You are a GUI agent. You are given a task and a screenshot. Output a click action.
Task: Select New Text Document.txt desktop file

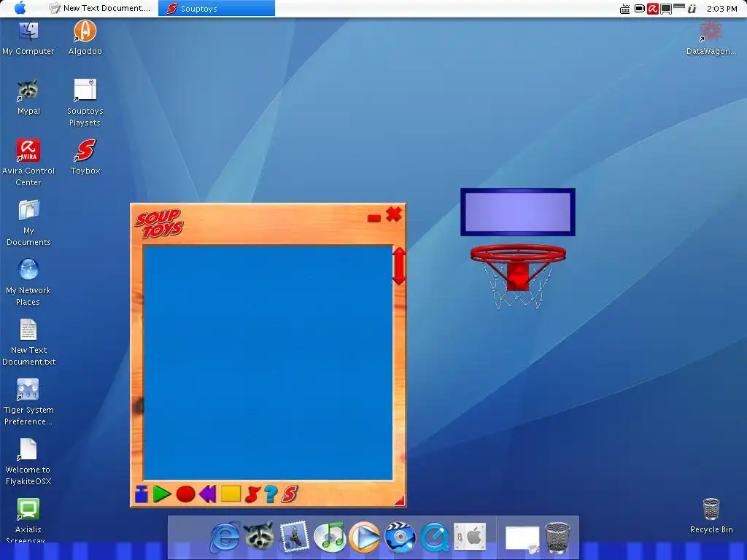click(x=28, y=343)
